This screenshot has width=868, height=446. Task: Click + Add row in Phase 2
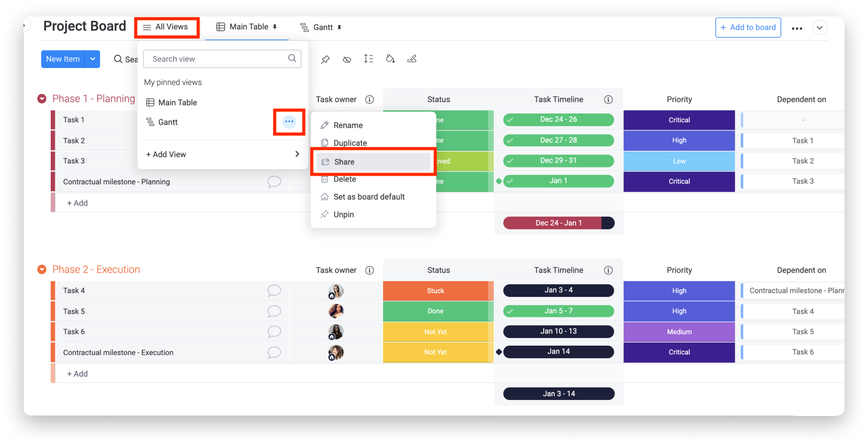tap(77, 374)
